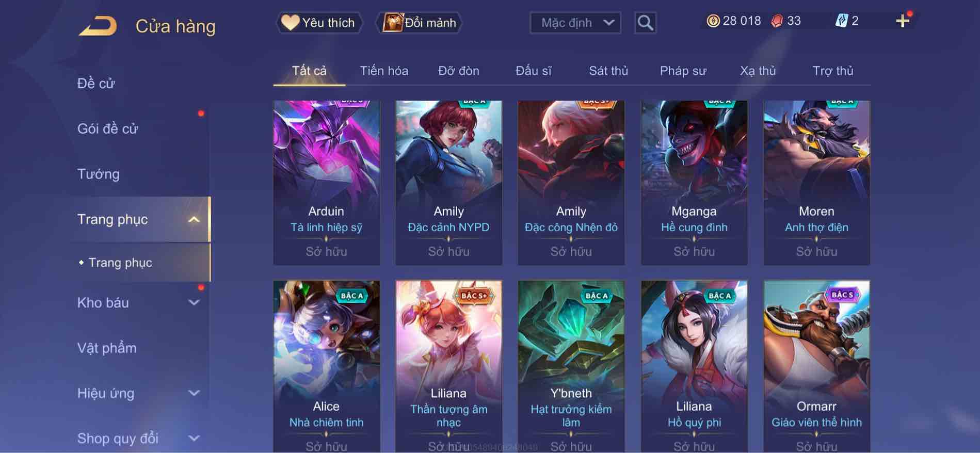Screen dimensions: 980x453
Task: Open favorites with the heart Yêu thích
Action: click(319, 23)
